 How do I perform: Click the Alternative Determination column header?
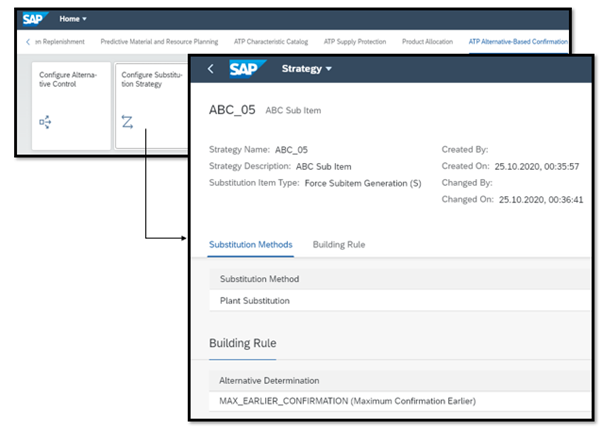(x=269, y=381)
